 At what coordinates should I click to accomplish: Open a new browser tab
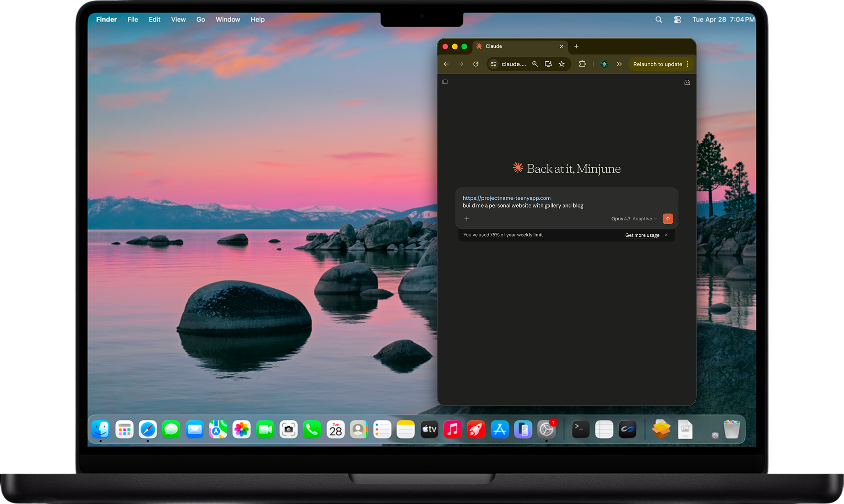coord(576,46)
